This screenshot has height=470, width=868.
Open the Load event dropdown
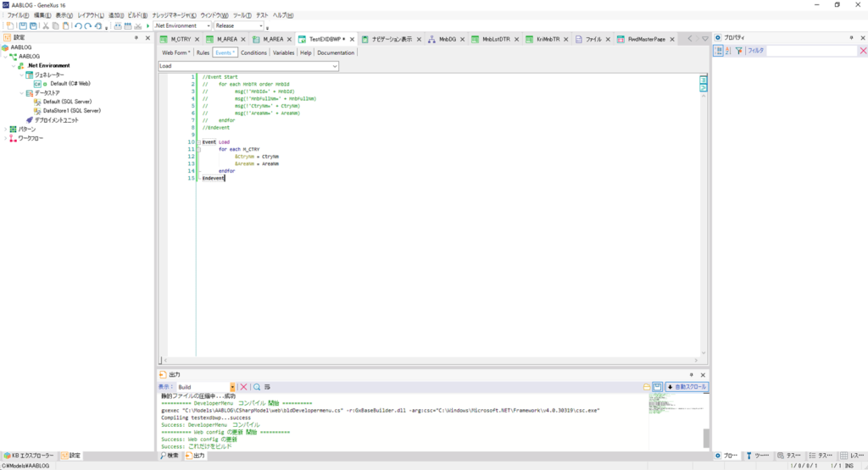coord(334,66)
